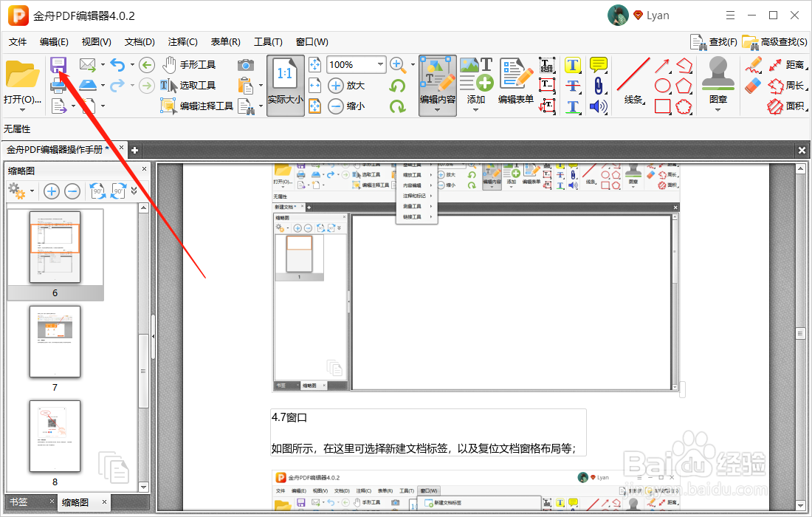Screen dimensions: 812x517
Task: Select the red cloud shape tool
Action: click(x=684, y=106)
